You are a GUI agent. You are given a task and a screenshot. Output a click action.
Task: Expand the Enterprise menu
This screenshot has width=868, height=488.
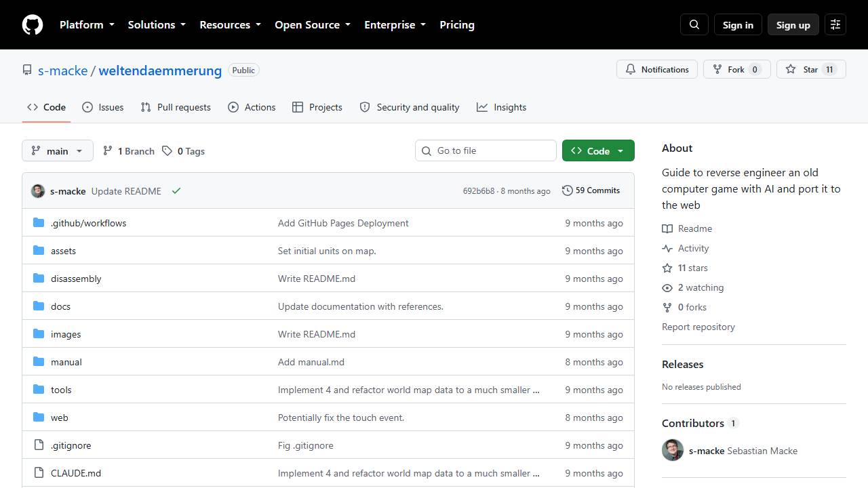(395, 24)
